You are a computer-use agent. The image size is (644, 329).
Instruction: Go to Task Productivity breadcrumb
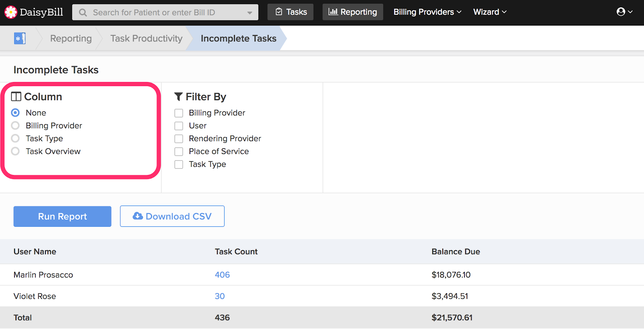click(x=146, y=39)
